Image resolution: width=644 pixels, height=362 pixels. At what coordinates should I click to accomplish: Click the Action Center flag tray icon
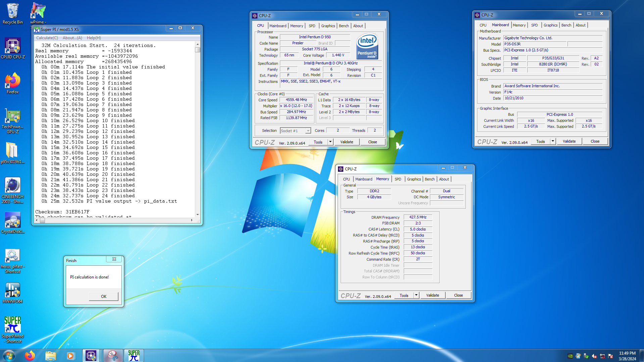(x=610, y=356)
